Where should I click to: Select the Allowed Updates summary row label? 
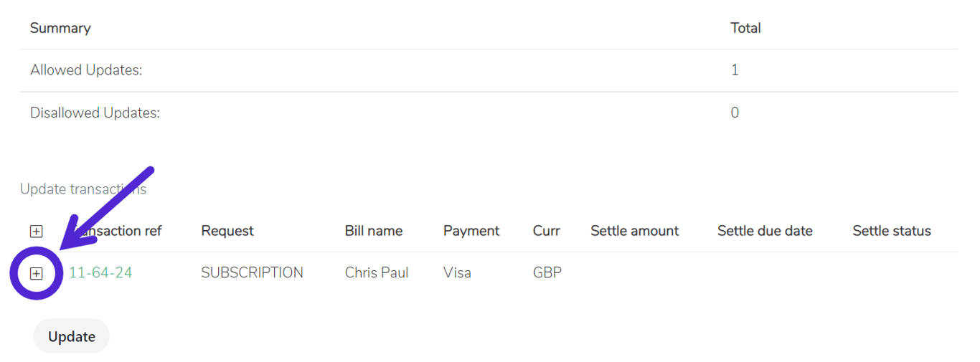click(86, 70)
